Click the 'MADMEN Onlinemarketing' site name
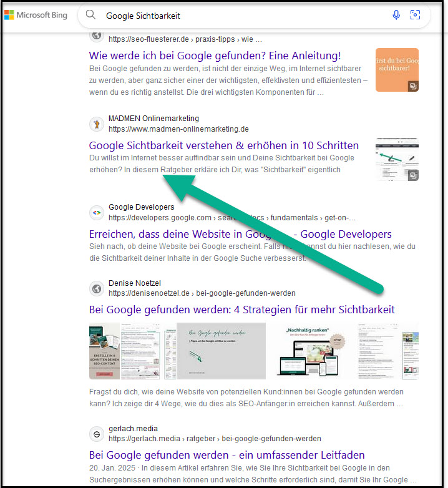Viewport: 448px width, 488px height. tap(153, 119)
